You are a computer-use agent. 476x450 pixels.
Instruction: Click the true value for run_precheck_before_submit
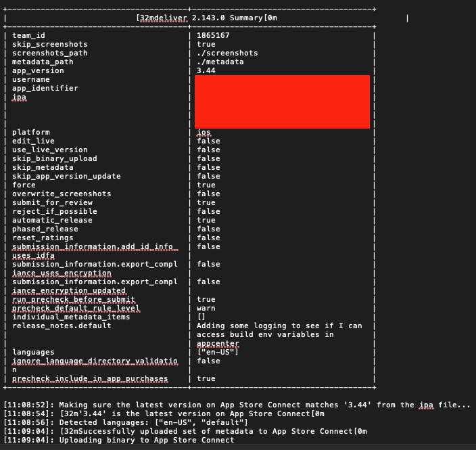tap(206, 300)
